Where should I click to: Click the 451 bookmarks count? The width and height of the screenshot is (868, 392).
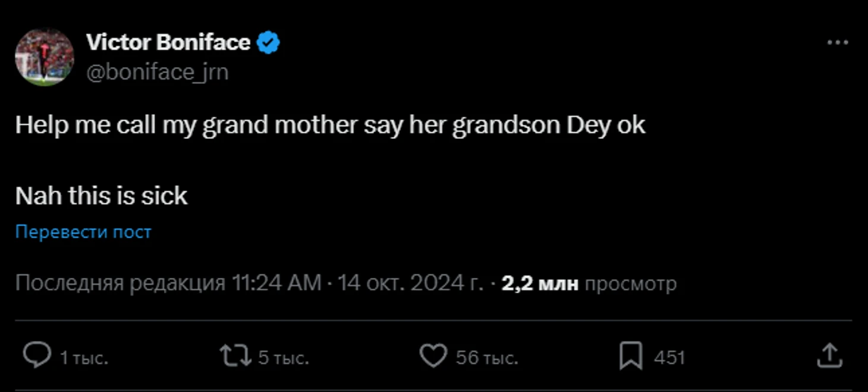[x=669, y=358]
